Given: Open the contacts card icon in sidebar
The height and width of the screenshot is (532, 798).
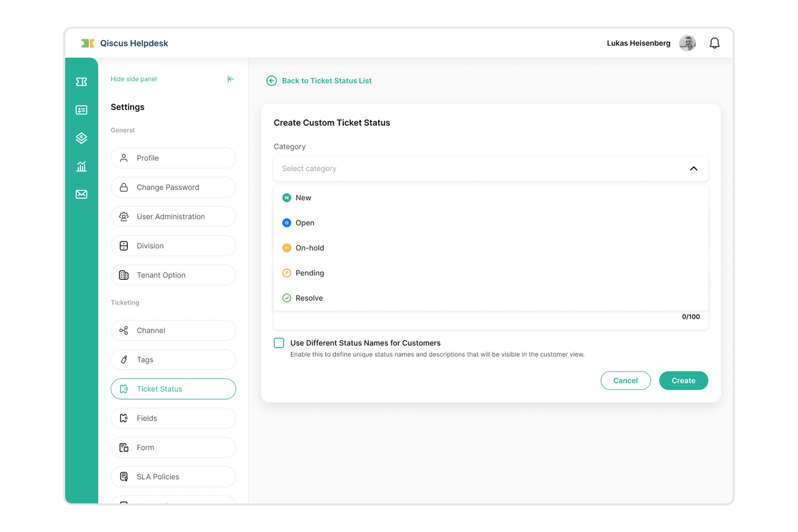Looking at the screenshot, I should pos(81,110).
